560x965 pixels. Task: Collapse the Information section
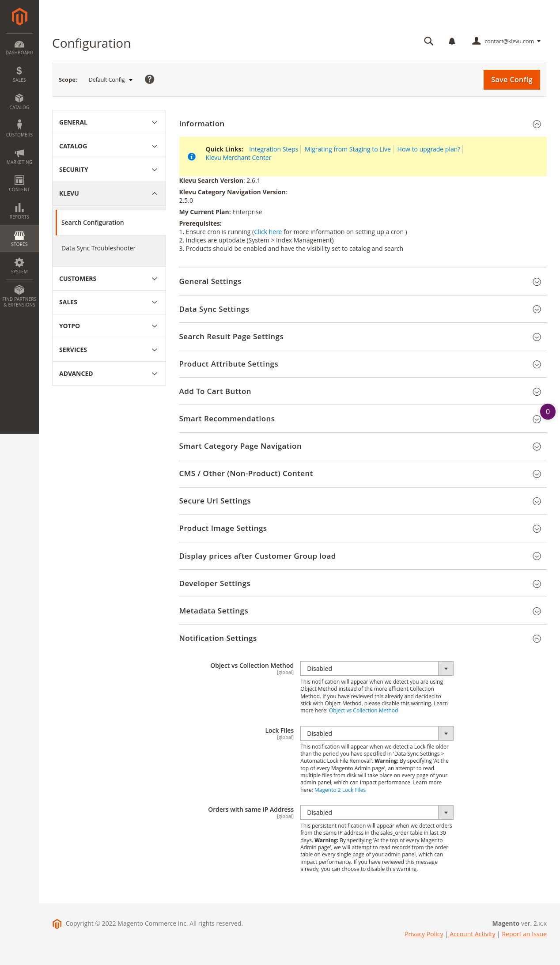click(x=537, y=124)
